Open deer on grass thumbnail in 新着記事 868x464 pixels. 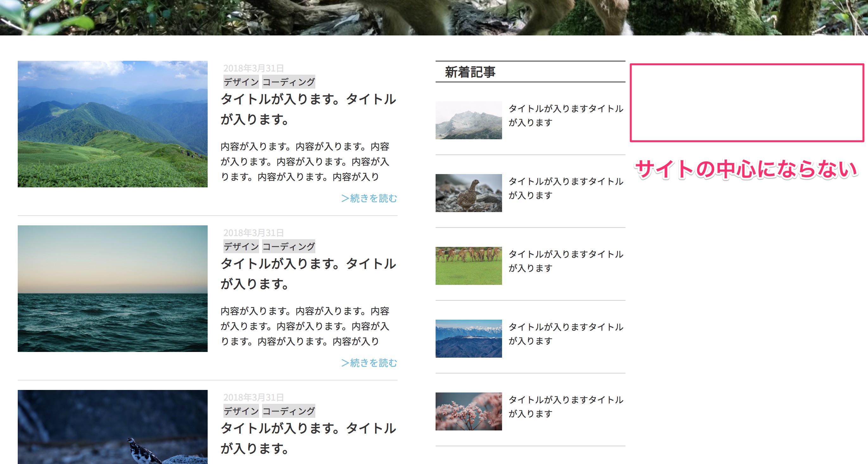[x=469, y=266]
